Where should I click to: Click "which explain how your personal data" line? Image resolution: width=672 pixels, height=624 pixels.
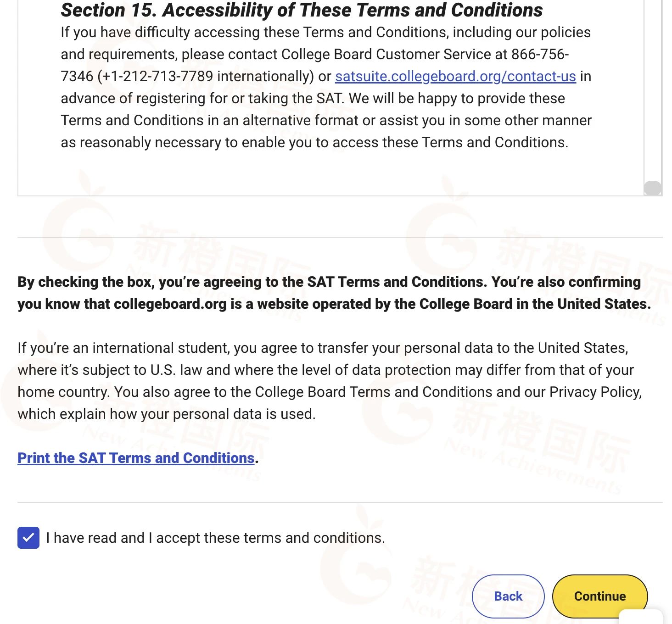coord(166,414)
